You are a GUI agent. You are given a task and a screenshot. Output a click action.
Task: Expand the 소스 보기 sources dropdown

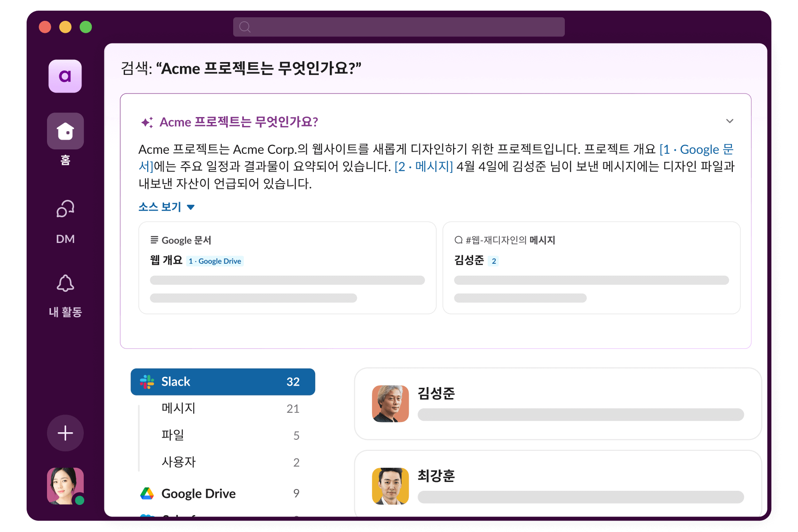pyautogui.click(x=166, y=207)
